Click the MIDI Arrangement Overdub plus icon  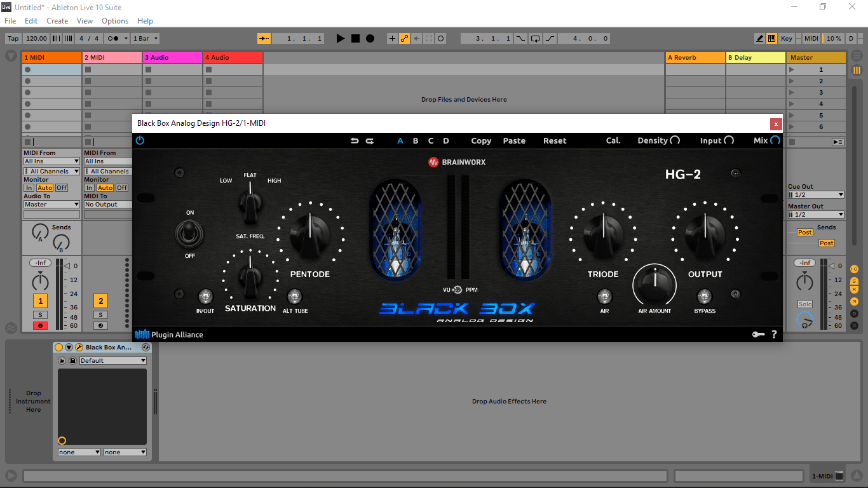(392, 39)
